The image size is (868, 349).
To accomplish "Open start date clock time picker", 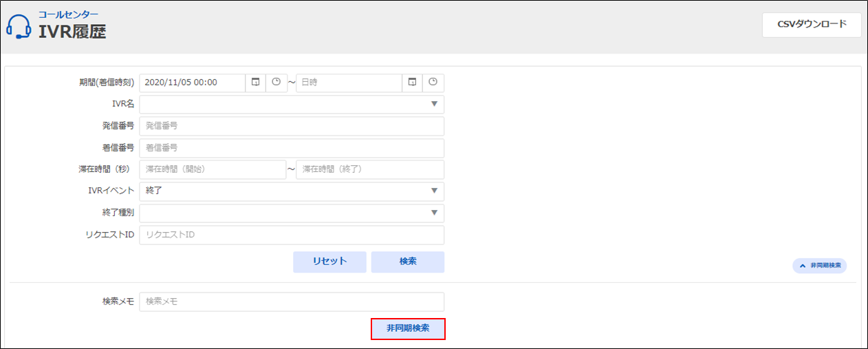I will 276,83.
